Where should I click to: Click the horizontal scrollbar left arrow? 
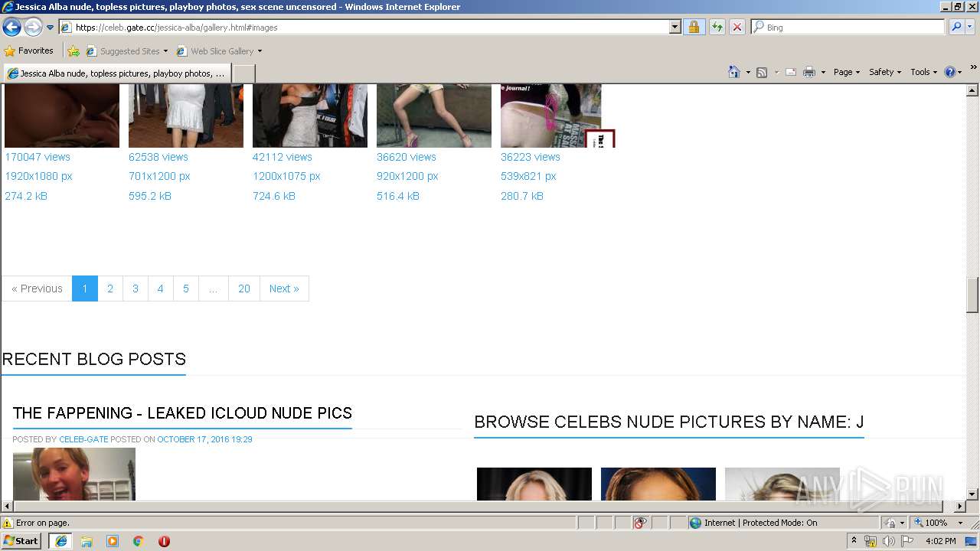point(8,507)
